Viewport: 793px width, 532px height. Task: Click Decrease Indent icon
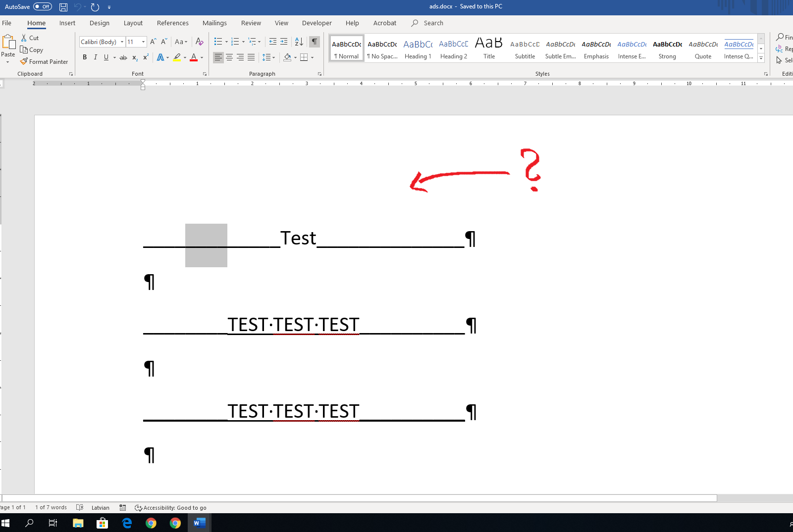pos(272,42)
